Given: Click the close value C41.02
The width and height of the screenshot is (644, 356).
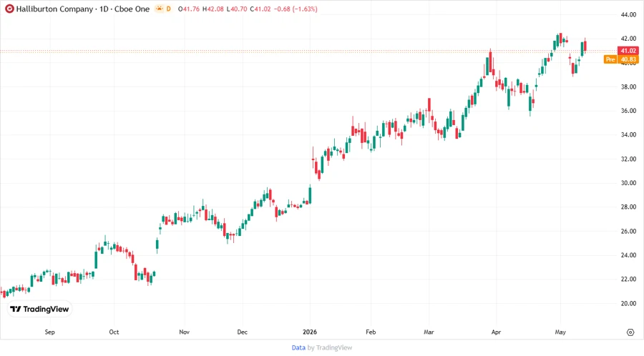Looking at the screenshot, I should 260,9.
